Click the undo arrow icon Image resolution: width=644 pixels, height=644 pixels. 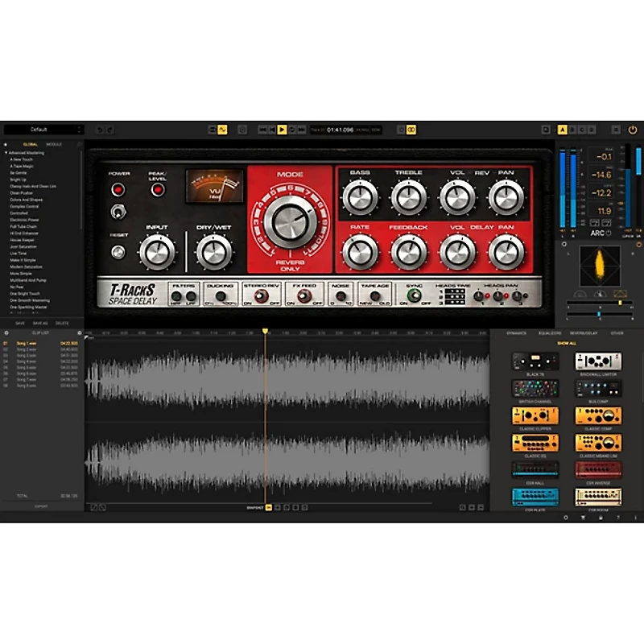pos(99,130)
